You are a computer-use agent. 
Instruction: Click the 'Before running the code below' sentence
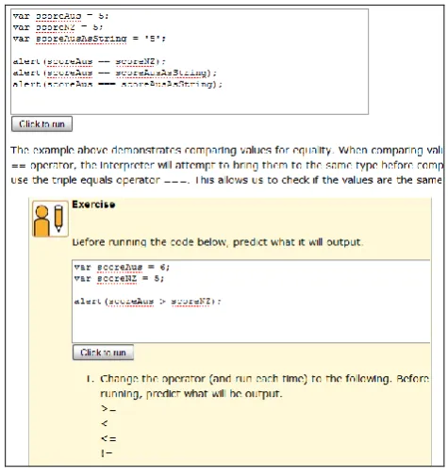[x=218, y=242]
